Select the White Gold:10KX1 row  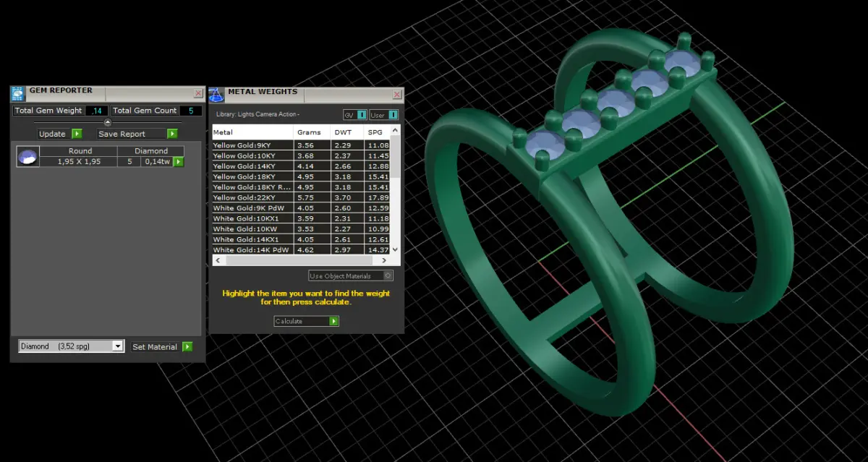(301, 218)
